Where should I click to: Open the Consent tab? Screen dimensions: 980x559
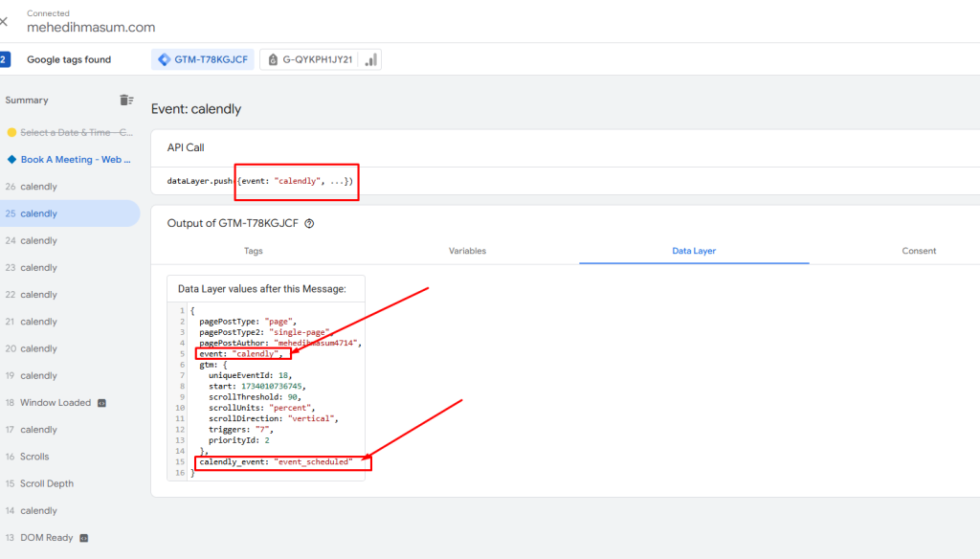pos(919,251)
